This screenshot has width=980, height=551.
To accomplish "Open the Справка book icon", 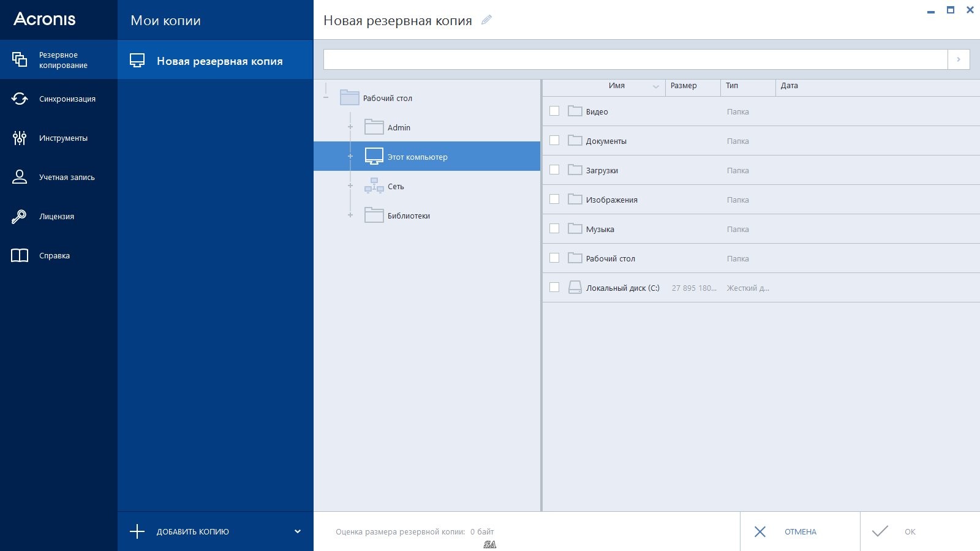I will coord(20,255).
